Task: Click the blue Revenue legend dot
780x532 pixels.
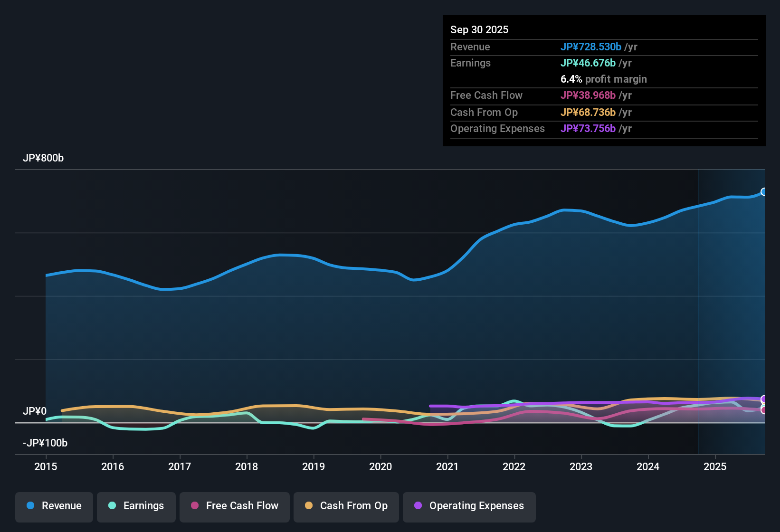Action: (30, 506)
